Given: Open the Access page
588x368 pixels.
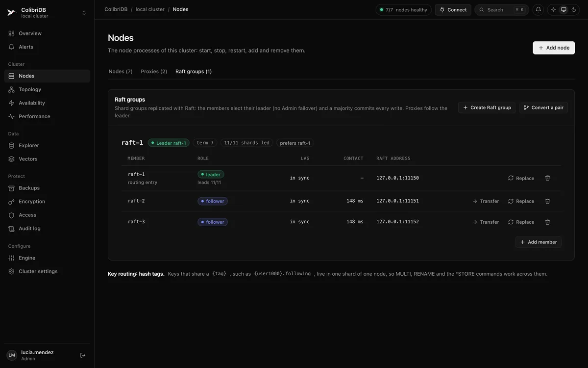Looking at the screenshot, I should pos(47,215).
